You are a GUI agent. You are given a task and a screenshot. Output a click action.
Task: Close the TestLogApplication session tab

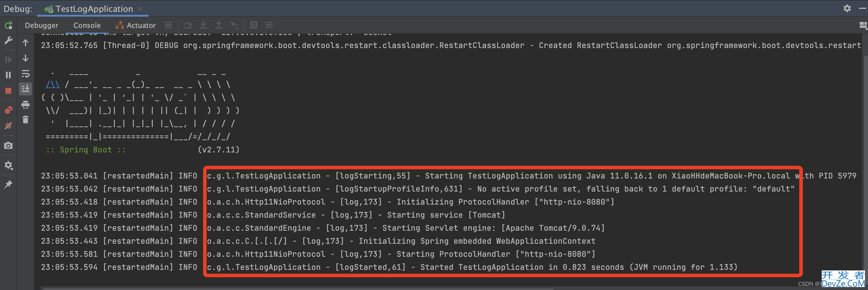point(140,9)
